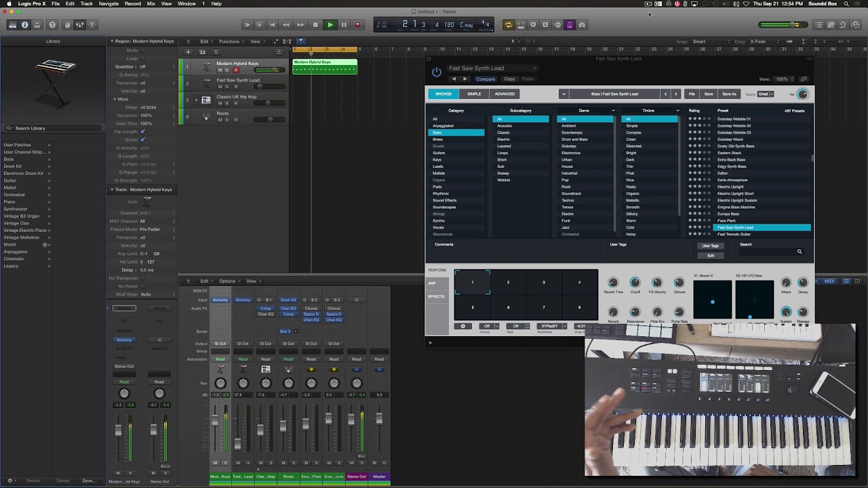Mute the Fast Saw Synth Lead track
This screenshot has height=488, width=868.
(220, 87)
